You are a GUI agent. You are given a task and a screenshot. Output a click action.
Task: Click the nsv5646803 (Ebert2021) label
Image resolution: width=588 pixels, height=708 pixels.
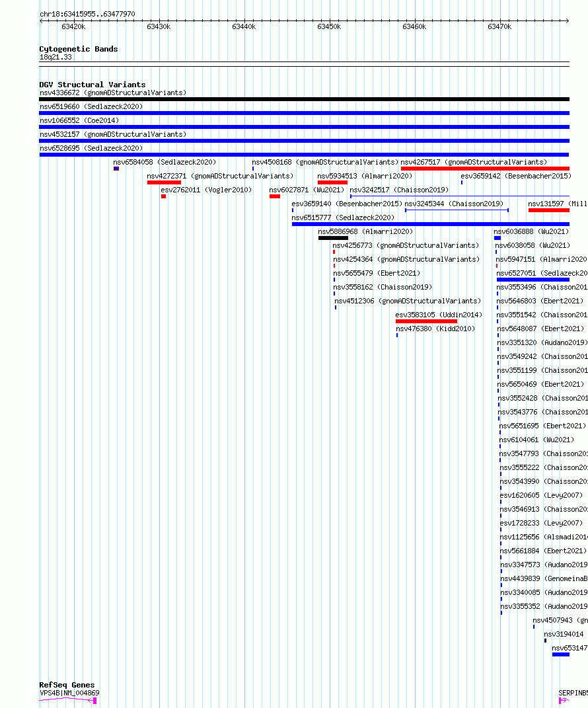coord(540,301)
